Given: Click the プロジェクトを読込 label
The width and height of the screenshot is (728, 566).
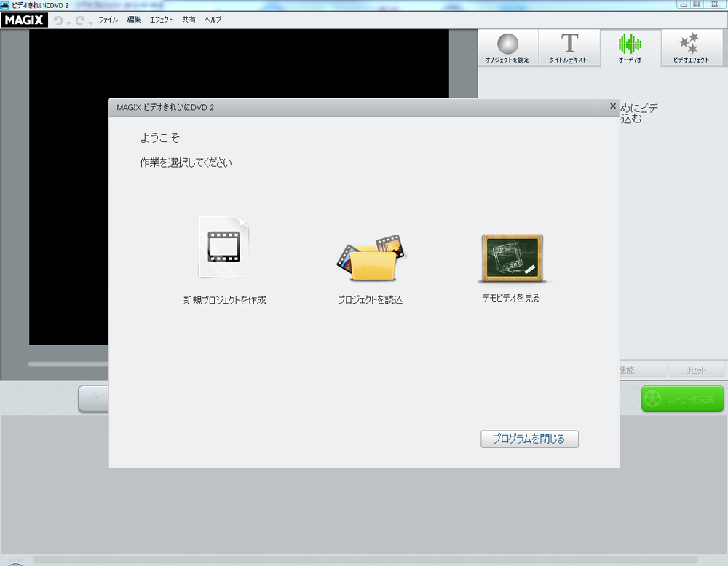Looking at the screenshot, I should point(370,299).
